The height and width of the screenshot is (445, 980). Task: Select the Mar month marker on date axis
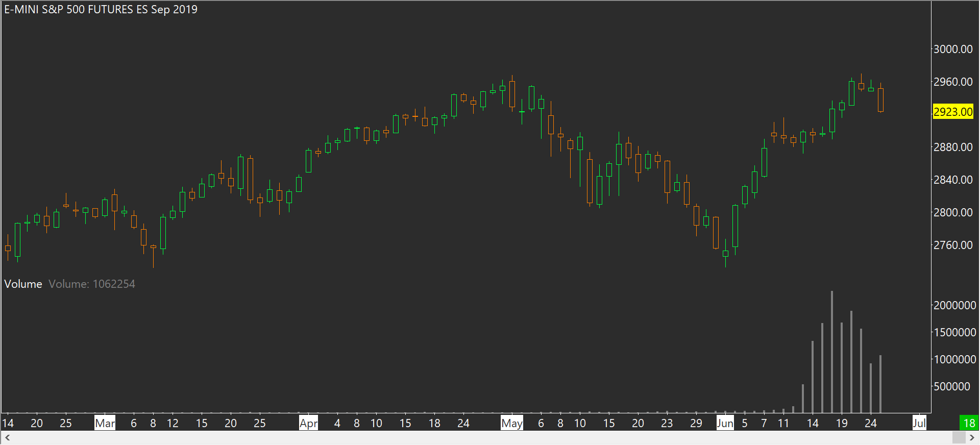coord(105,423)
